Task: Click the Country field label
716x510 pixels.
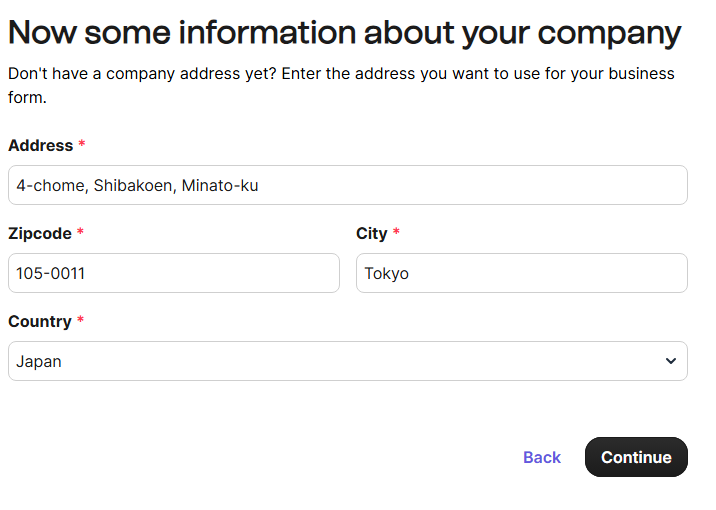Action: (x=40, y=321)
